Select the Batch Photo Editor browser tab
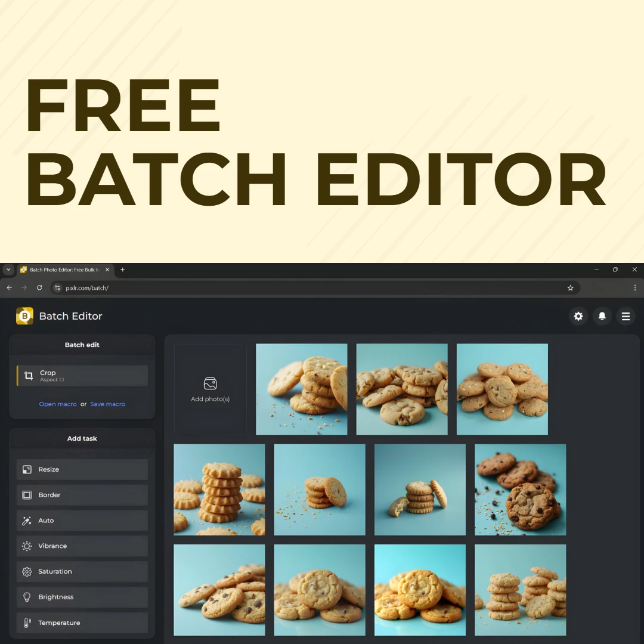This screenshot has width=644, height=644. coord(65,270)
